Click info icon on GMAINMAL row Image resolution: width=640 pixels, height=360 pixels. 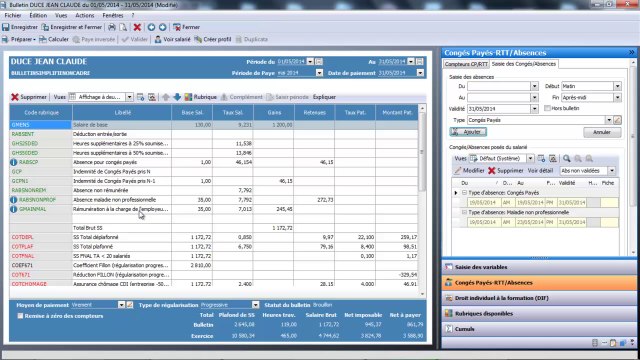(x=13, y=209)
